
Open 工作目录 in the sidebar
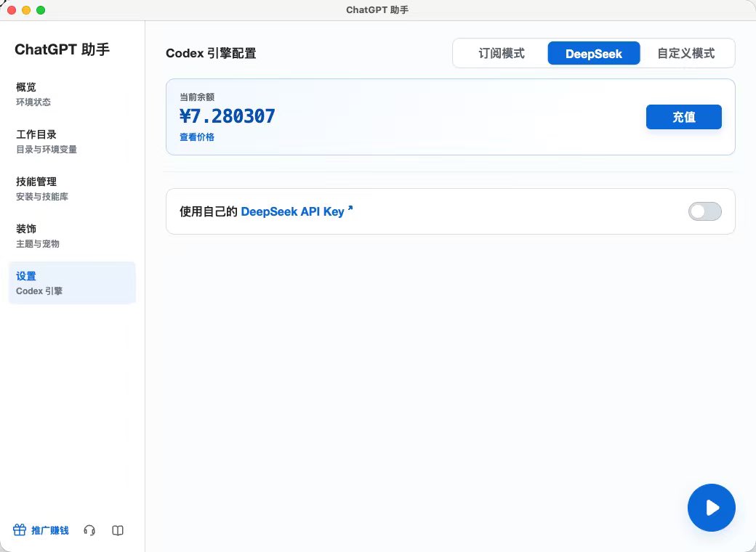tap(72, 141)
